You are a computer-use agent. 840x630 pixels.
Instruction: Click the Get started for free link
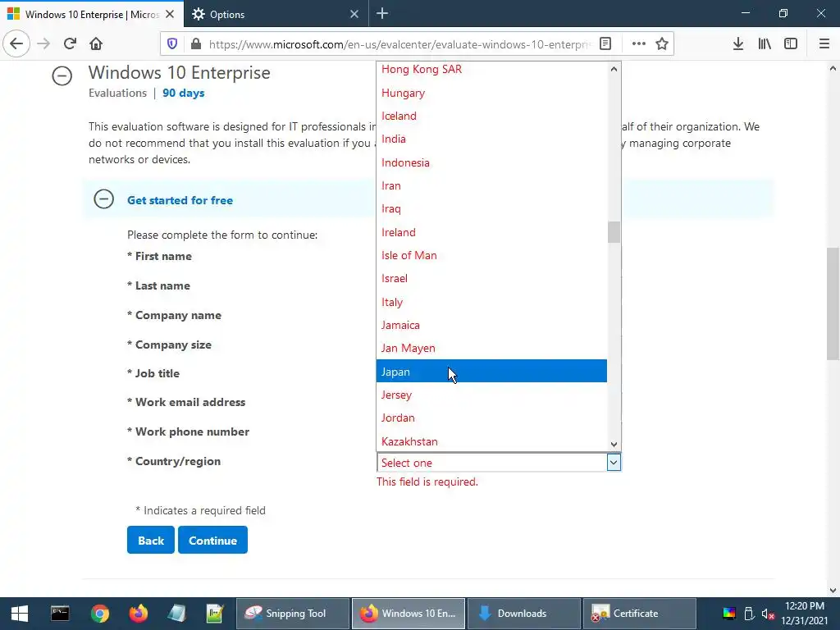pos(180,200)
